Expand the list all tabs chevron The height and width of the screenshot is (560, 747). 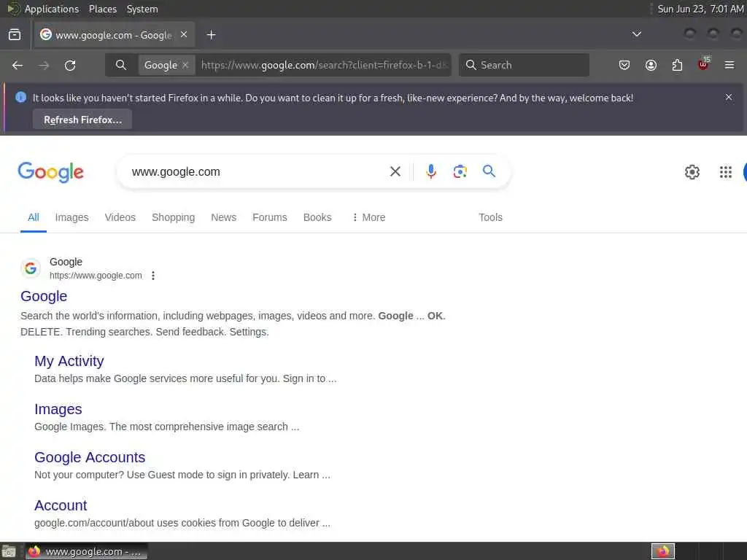click(x=636, y=34)
